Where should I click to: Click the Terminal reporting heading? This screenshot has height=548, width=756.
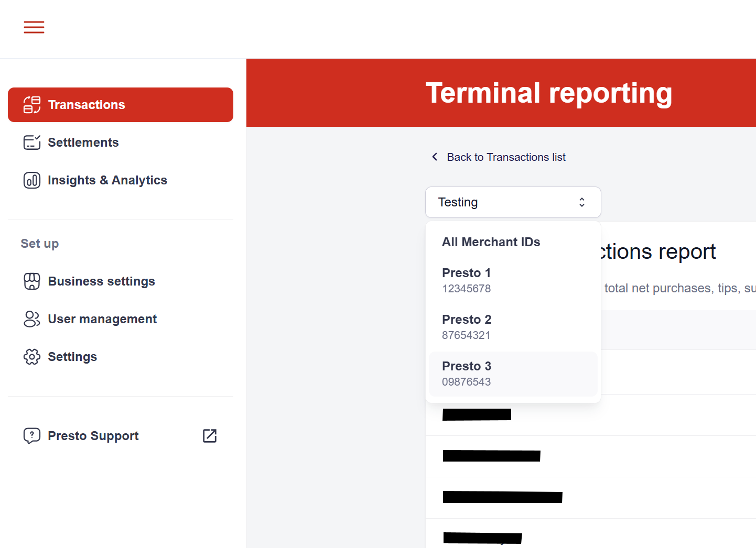549,93
